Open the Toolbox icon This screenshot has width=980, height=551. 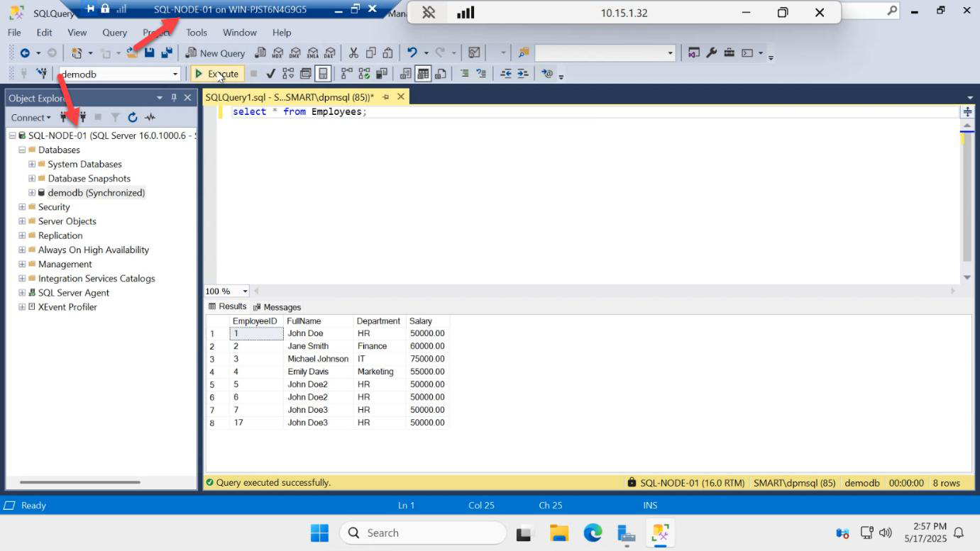[x=729, y=53]
